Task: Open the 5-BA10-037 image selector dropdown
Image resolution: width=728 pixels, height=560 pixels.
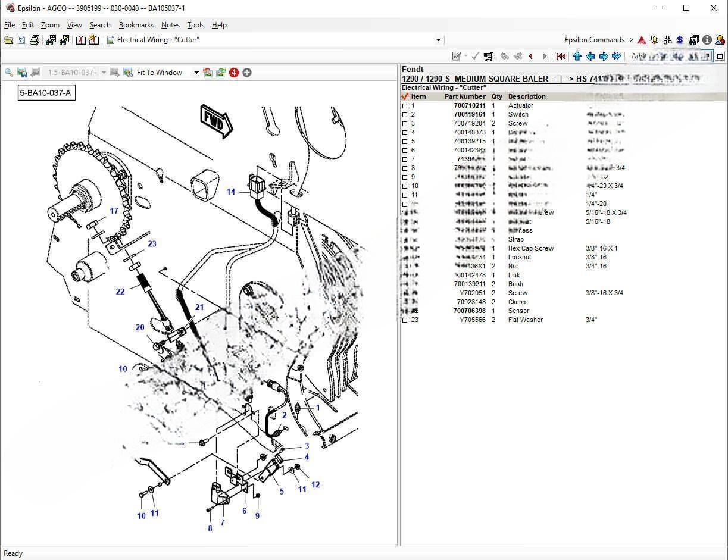Action: click(x=104, y=73)
